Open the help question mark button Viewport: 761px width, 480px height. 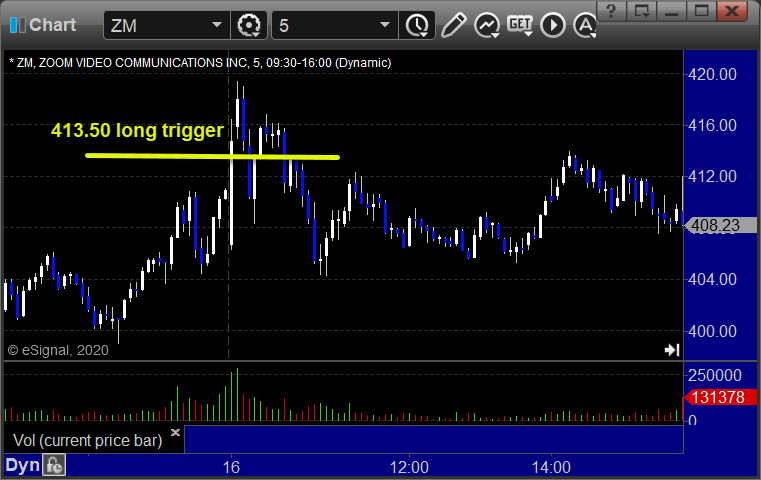pyautogui.click(x=612, y=11)
